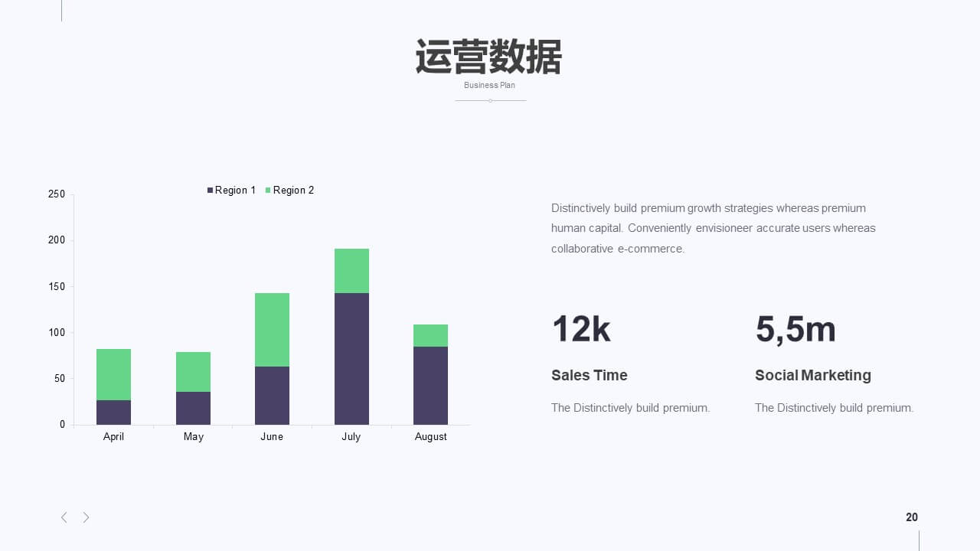
Task: Click the 50 y-axis value
Action: (60, 378)
